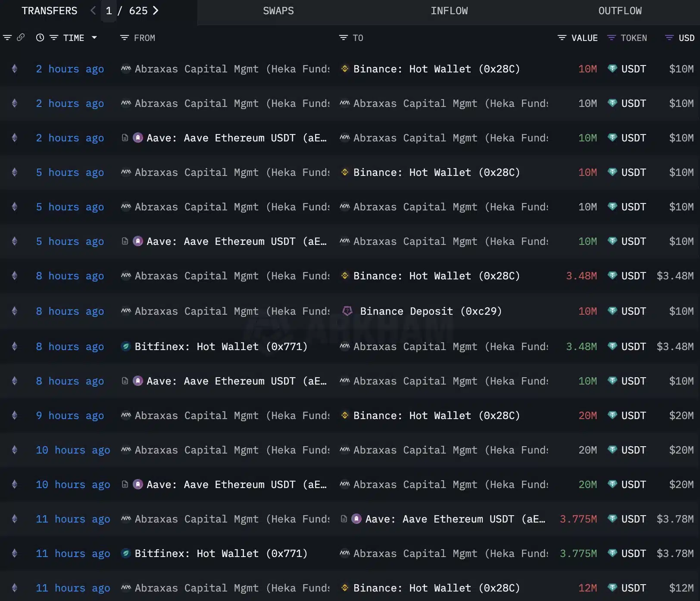
Task: Expand the TIME sort dropdown arrow
Action: (x=94, y=38)
